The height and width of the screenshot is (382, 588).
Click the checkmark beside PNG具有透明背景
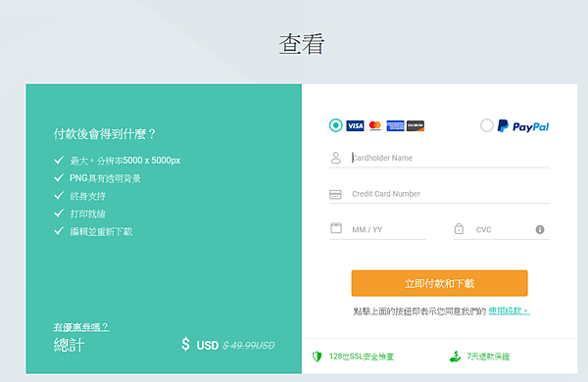coord(59,177)
